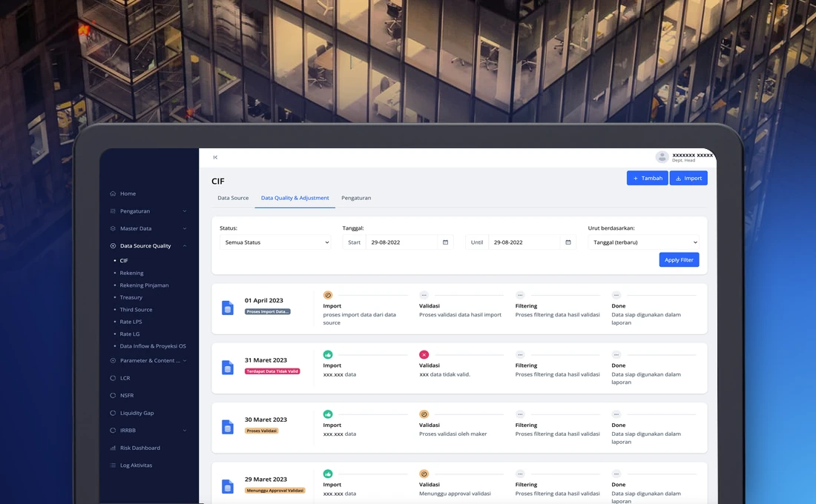Click the Data Source Quality icon
The width and height of the screenshot is (816, 504).
click(113, 246)
